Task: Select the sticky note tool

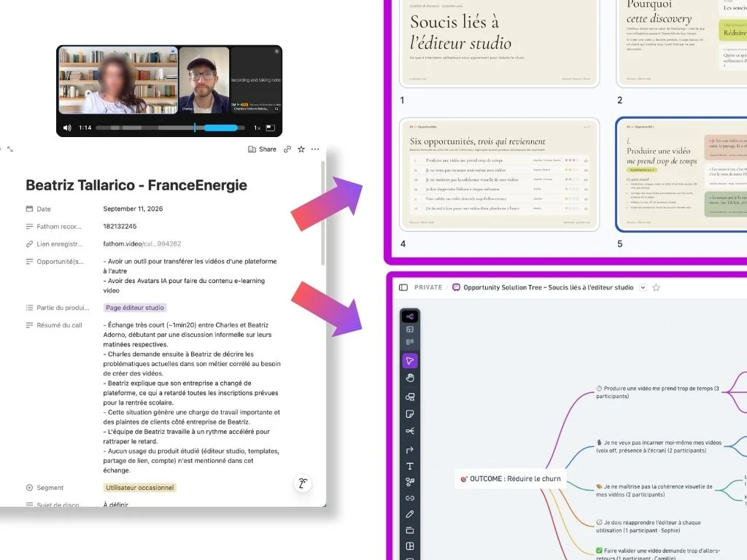Action: (410, 414)
